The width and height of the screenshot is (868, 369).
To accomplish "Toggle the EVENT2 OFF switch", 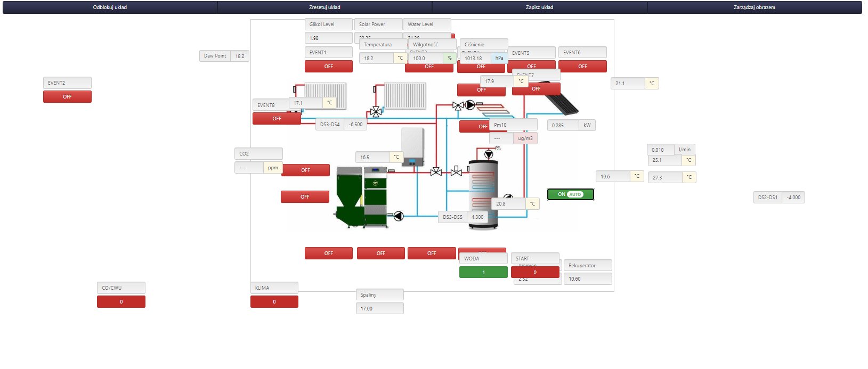I will [x=67, y=97].
